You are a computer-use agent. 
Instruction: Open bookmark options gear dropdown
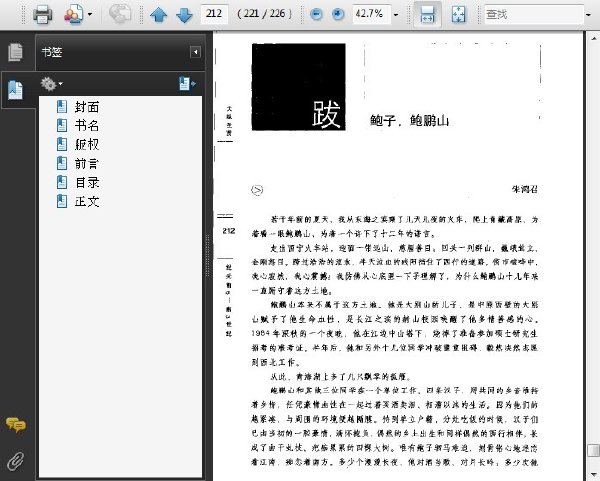(x=52, y=83)
